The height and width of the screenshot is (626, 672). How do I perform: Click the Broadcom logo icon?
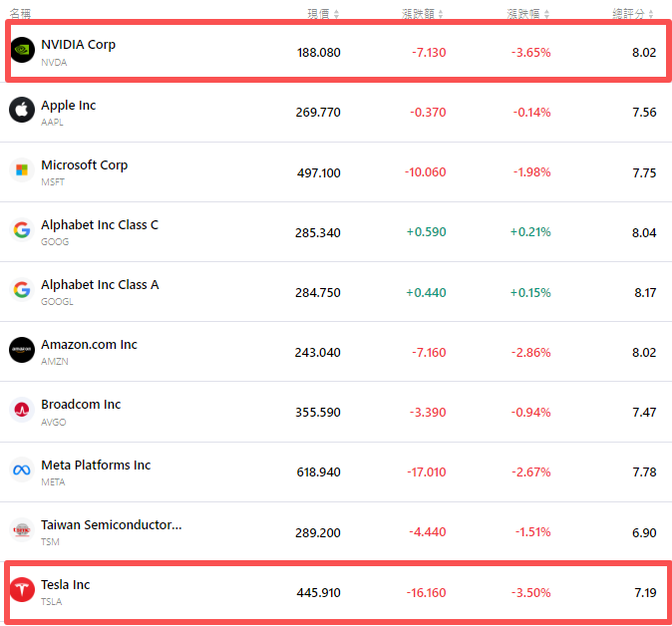point(22,410)
